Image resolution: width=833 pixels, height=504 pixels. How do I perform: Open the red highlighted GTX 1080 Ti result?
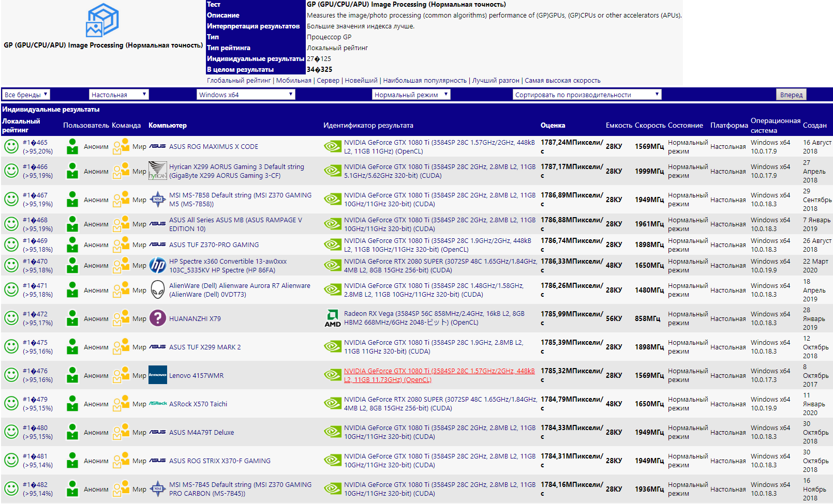pos(439,375)
